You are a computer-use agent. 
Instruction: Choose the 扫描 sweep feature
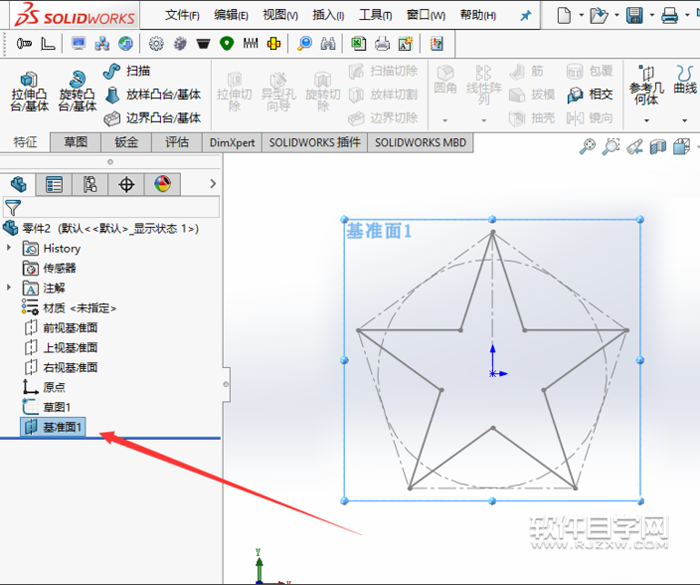coord(112,72)
